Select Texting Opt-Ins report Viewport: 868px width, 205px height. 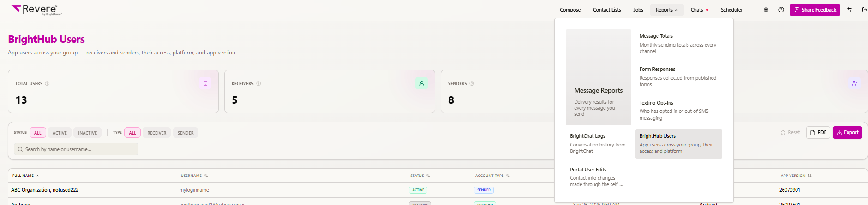click(x=679, y=111)
